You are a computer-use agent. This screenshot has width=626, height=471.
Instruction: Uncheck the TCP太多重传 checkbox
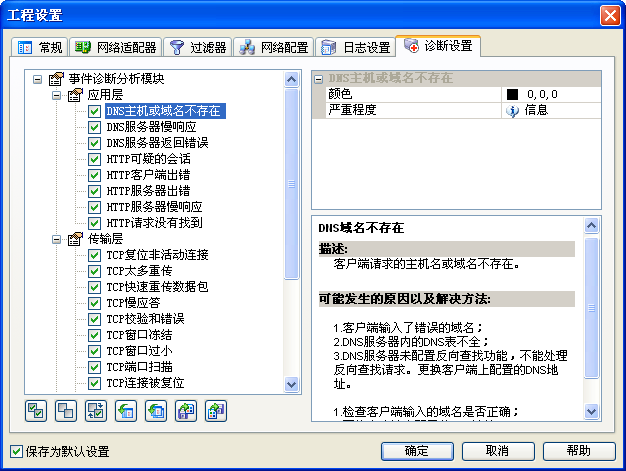click(x=94, y=271)
